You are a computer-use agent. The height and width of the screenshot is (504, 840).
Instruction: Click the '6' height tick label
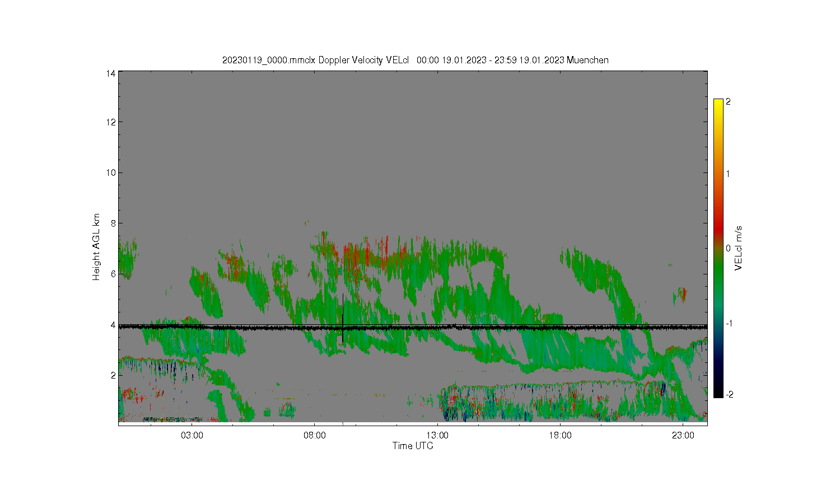pos(113,274)
